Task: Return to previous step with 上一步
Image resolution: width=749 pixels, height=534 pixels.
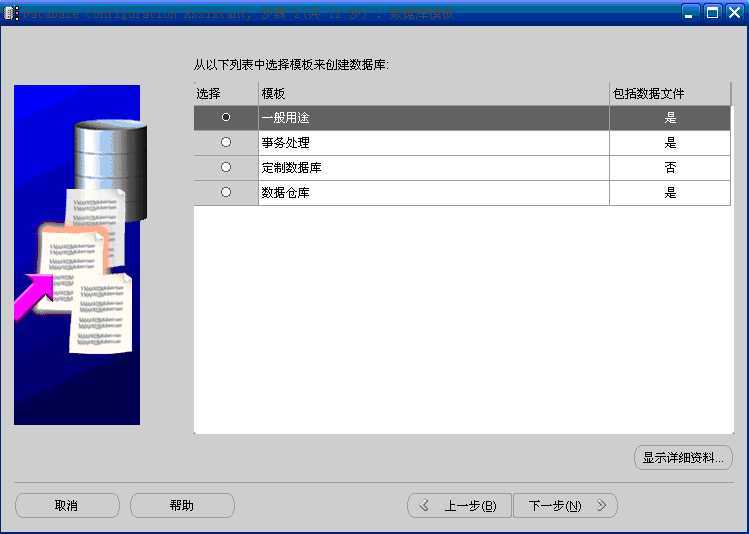Action: [x=459, y=505]
